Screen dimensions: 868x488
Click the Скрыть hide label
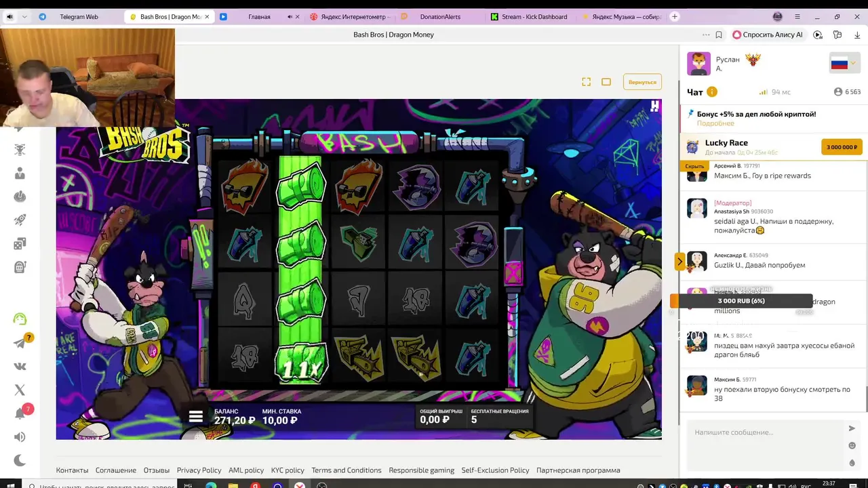click(x=694, y=166)
